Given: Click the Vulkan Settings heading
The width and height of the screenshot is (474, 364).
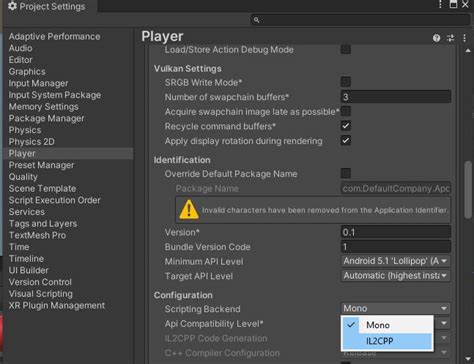Looking at the screenshot, I should pyautogui.click(x=188, y=69).
